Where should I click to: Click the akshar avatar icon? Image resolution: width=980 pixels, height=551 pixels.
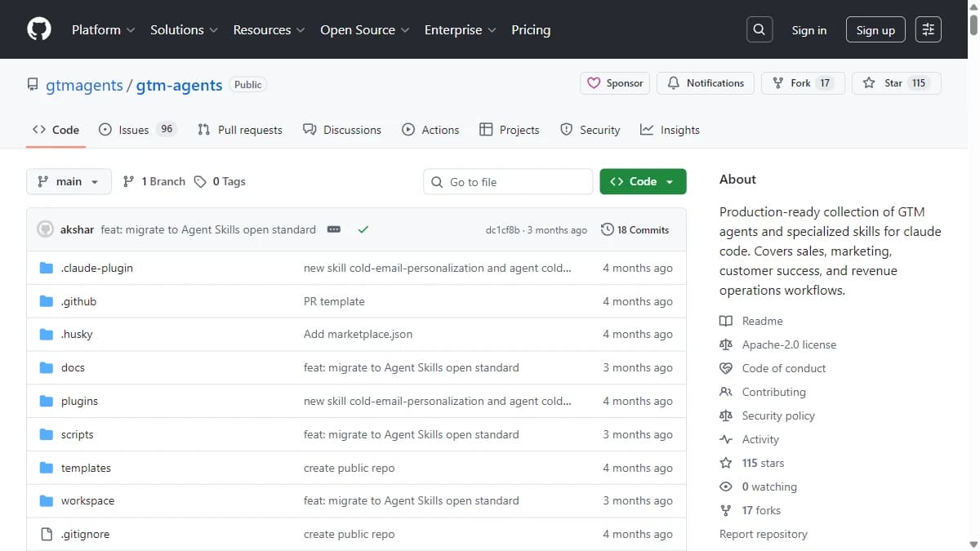click(x=45, y=229)
